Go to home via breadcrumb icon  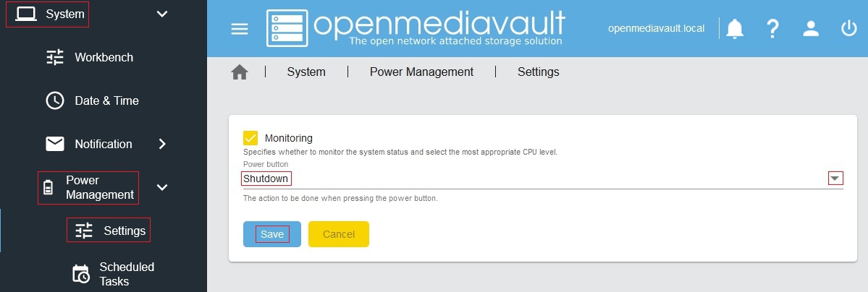[240, 72]
